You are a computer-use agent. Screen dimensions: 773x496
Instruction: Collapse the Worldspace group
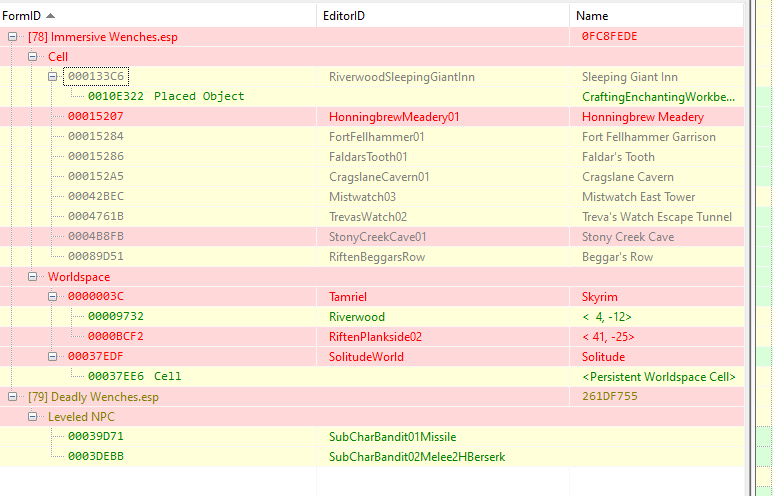tap(33, 277)
